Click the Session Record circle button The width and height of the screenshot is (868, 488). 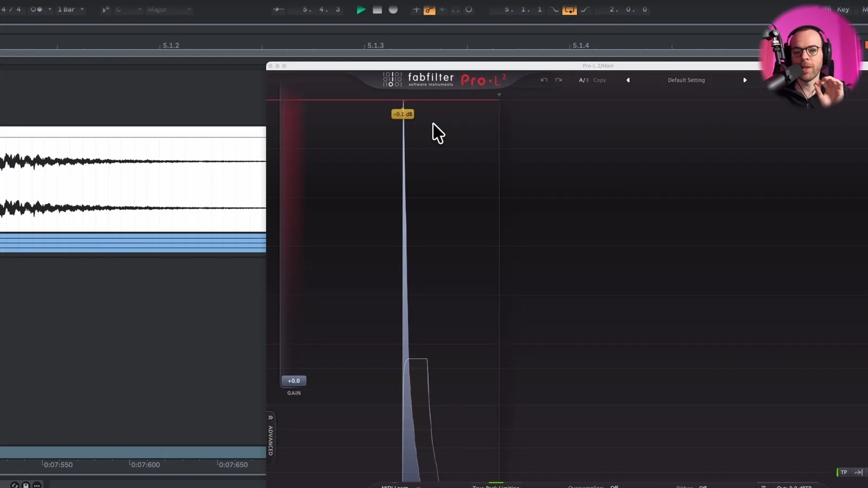tap(469, 10)
